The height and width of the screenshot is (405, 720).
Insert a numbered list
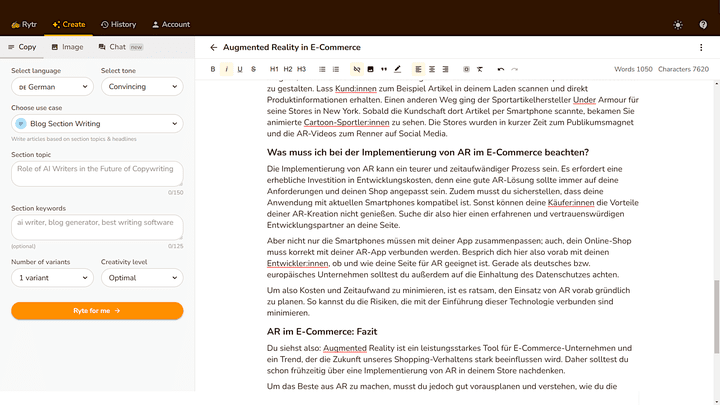(336, 69)
